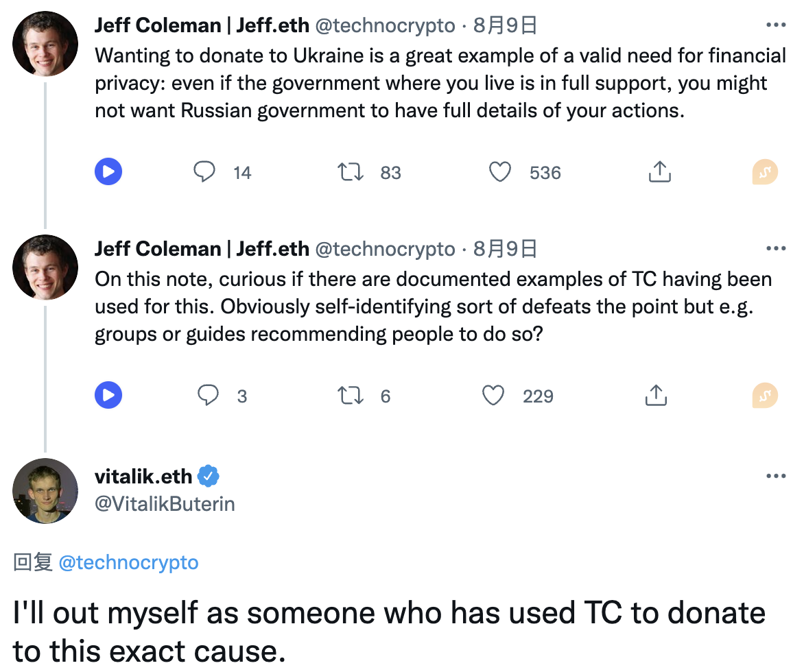The height and width of the screenshot is (672, 804).
Task: Open the more options menu on second tweet
Action: point(775,249)
